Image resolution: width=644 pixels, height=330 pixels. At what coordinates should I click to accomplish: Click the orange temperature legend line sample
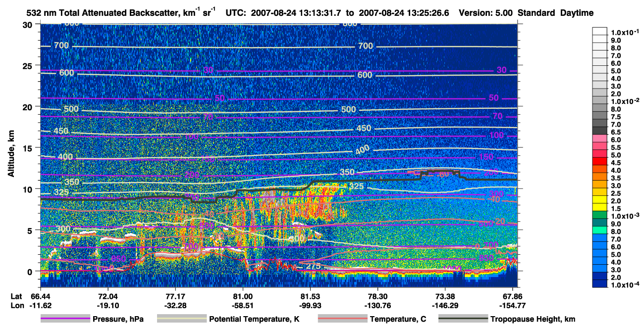[342, 319]
